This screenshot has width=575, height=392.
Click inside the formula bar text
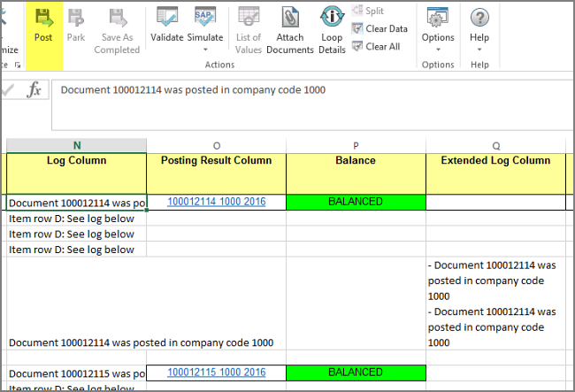click(x=193, y=90)
